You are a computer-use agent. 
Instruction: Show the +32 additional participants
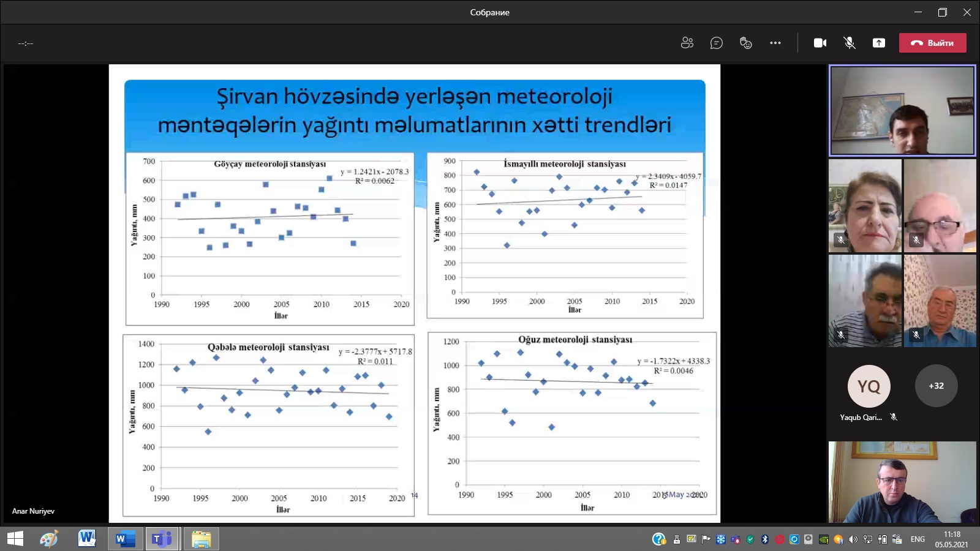[x=936, y=386]
